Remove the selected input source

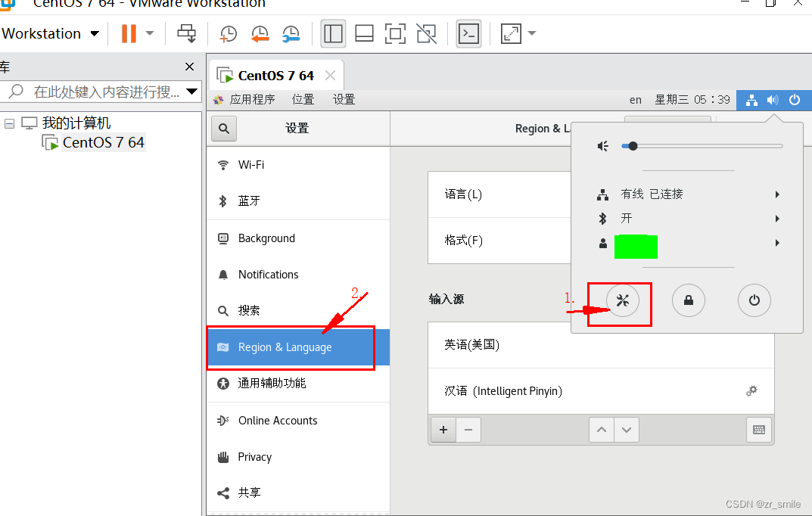[468, 430]
